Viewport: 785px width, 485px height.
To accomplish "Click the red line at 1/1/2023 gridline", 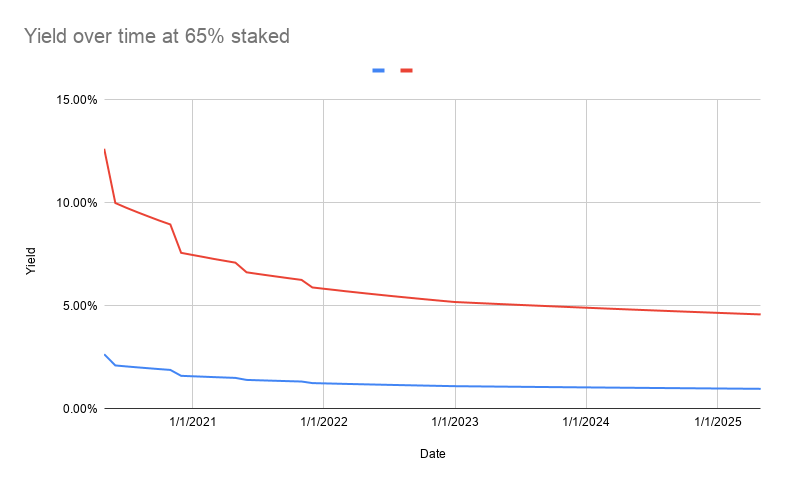I will 455,302.
